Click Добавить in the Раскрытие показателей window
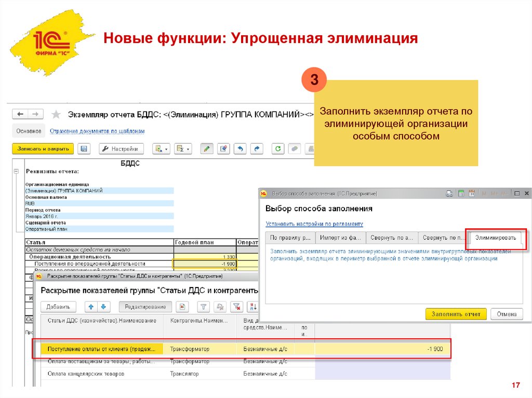Viewport: 532px width, 398px height. click(x=58, y=307)
